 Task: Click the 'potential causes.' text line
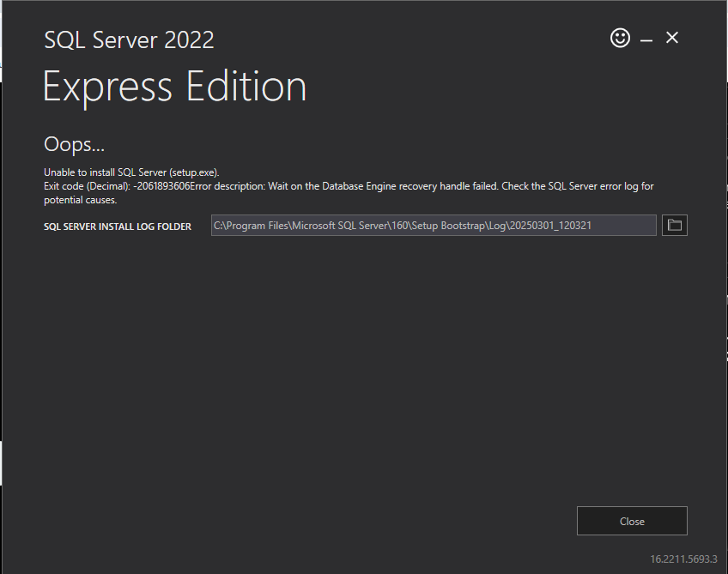(81, 200)
